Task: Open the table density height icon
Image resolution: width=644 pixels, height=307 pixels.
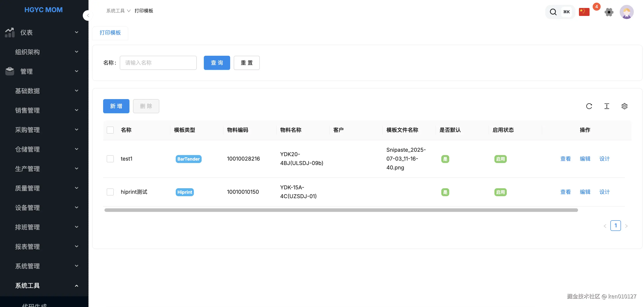Action: [x=607, y=106]
